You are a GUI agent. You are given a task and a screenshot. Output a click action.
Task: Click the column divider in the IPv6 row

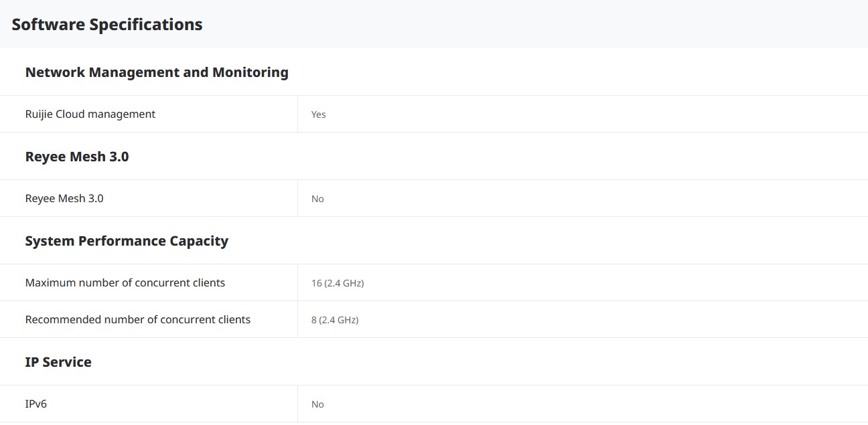click(x=297, y=404)
